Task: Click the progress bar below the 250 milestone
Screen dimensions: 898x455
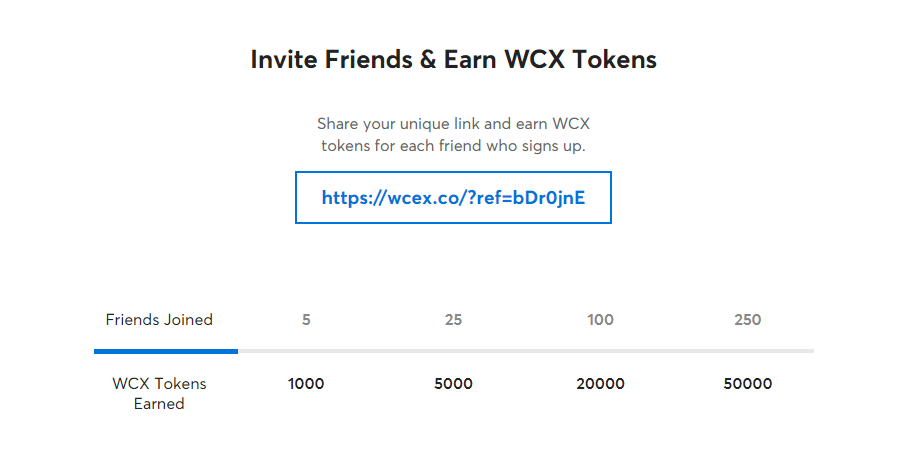Action: 747,351
